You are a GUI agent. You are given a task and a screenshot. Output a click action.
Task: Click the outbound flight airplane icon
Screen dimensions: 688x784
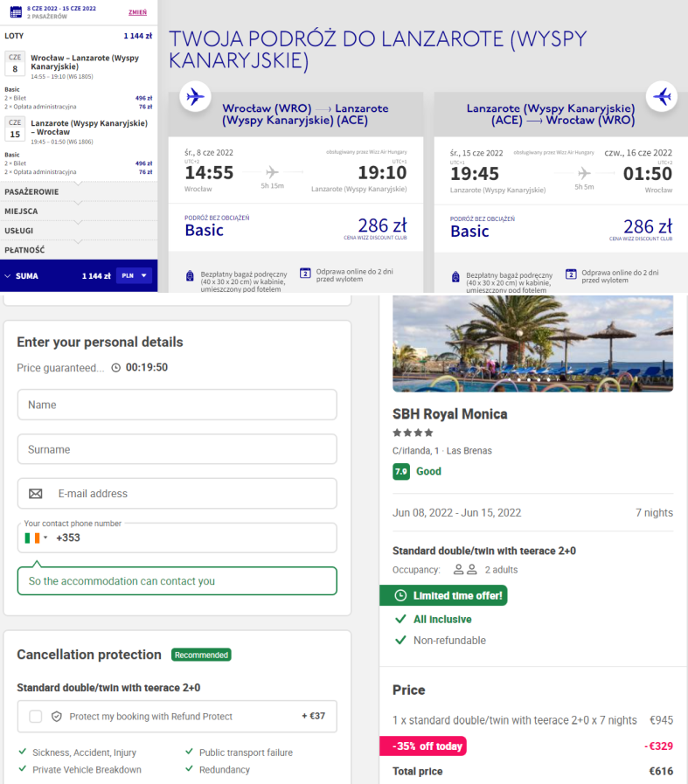click(195, 96)
